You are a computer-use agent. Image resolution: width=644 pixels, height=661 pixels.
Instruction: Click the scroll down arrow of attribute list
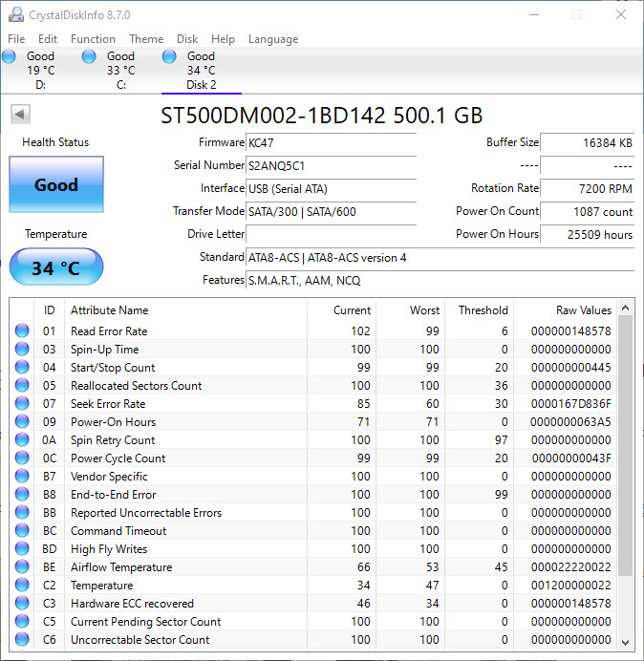click(626, 643)
